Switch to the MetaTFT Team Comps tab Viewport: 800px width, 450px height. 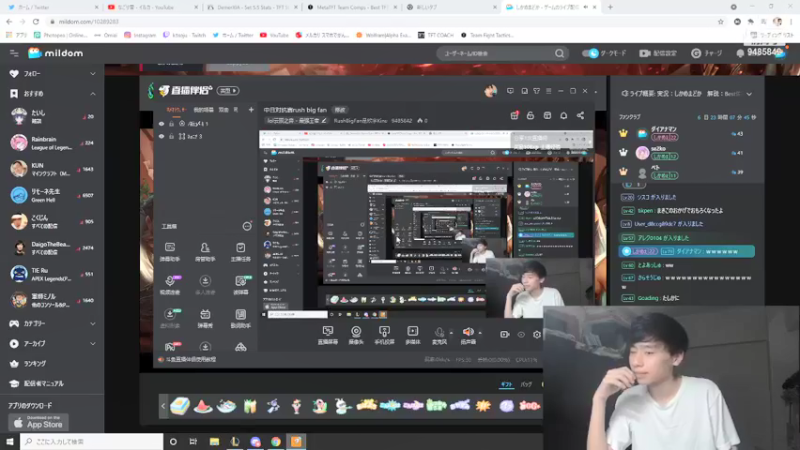click(x=351, y=7)
